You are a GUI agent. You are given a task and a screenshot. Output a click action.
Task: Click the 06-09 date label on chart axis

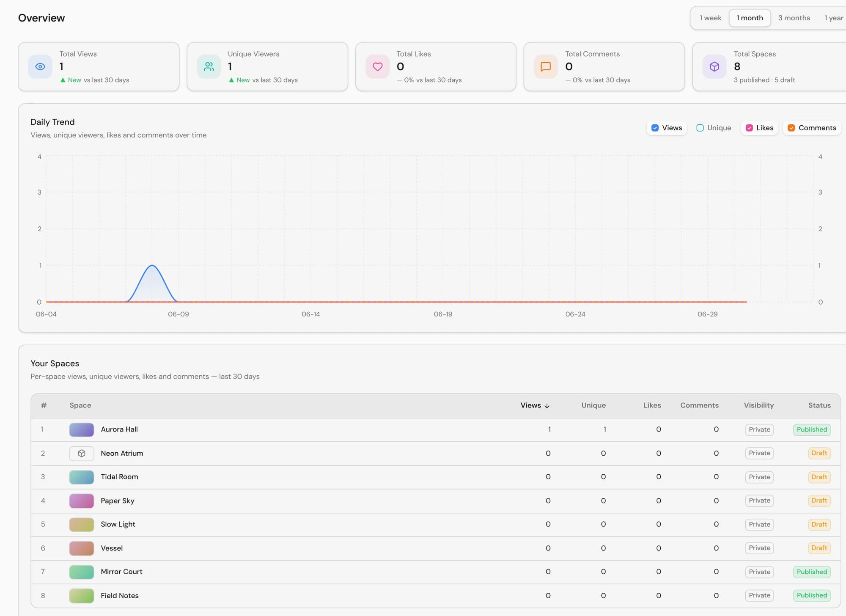pos(179,314)
